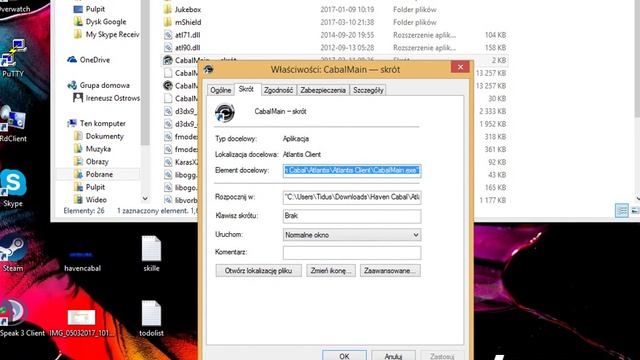Select Dokumenty folder in sidebar
Image resolution: width=640 pixels, height=360 pixels.
99,136
